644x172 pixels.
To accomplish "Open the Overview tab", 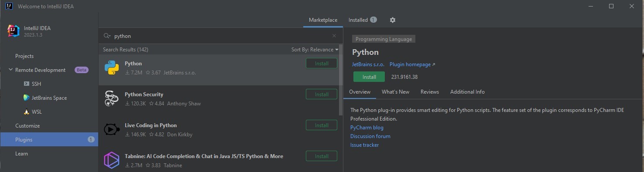I will point(360,92).
